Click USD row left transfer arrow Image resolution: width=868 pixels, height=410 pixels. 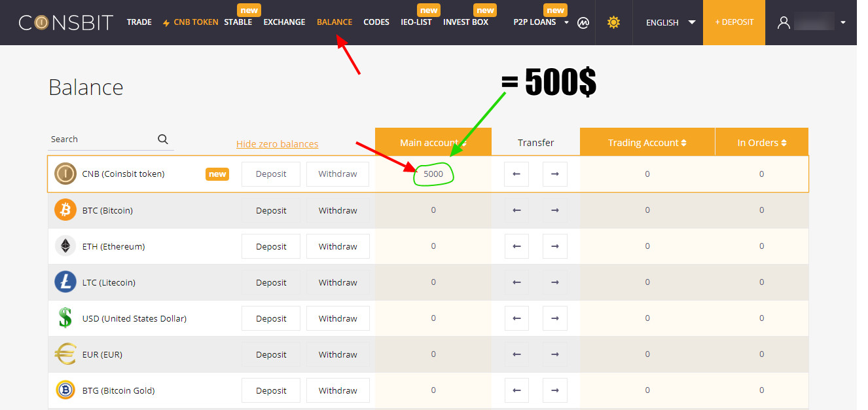coord(516,318)
